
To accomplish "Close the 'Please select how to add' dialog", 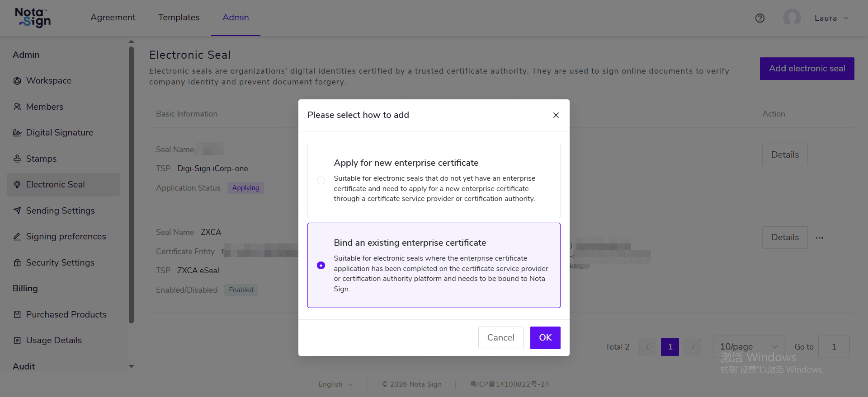I will pos(556,115).
